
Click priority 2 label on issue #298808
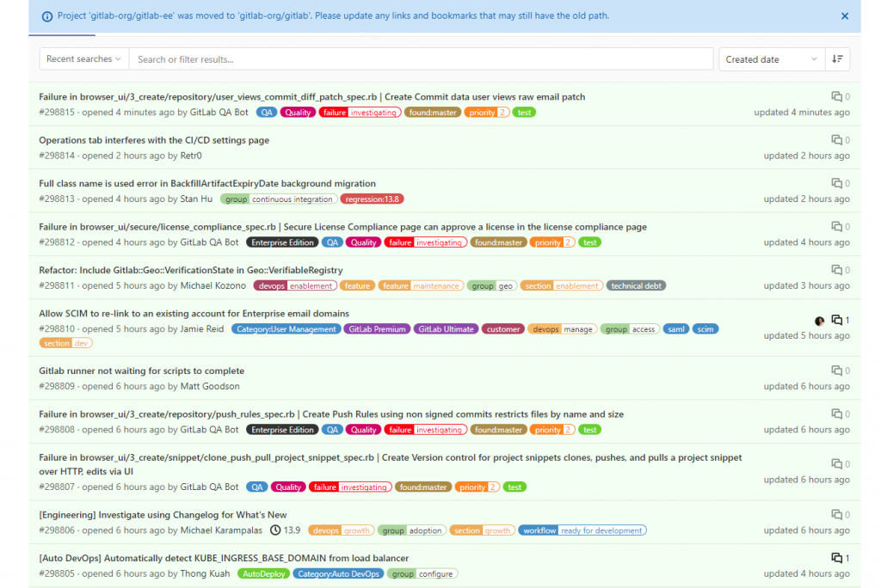tap(552, 430)
